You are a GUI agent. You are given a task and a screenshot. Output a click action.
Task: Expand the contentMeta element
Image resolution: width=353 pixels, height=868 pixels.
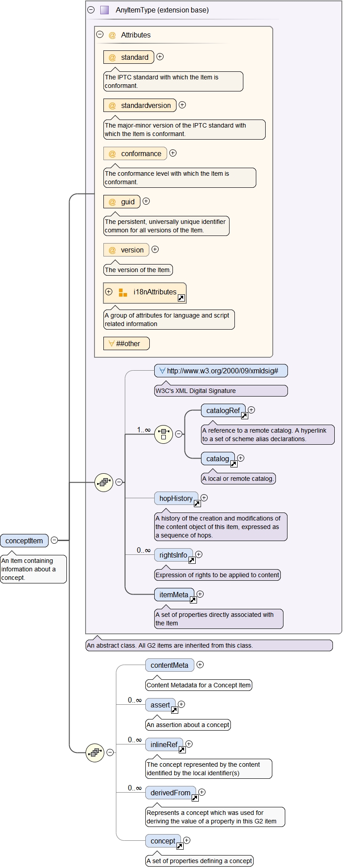click(x=200, y=665)
